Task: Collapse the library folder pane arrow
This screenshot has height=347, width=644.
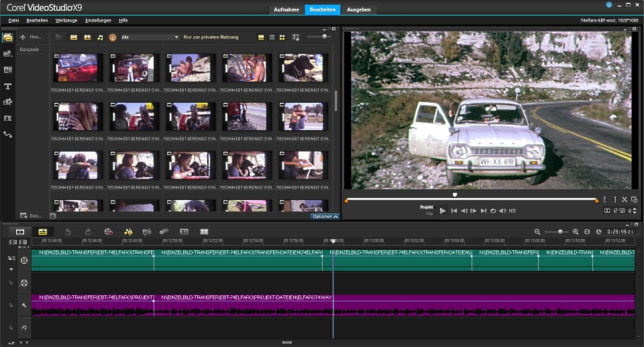Action: pyautogui.click(x=53, y=216)
